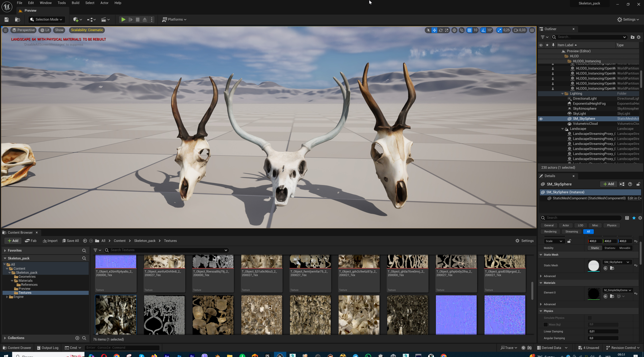The height and width of the screenshot is (357, 644).
Task: Open Content Browser from main toolbar icon
Action: 17,19
